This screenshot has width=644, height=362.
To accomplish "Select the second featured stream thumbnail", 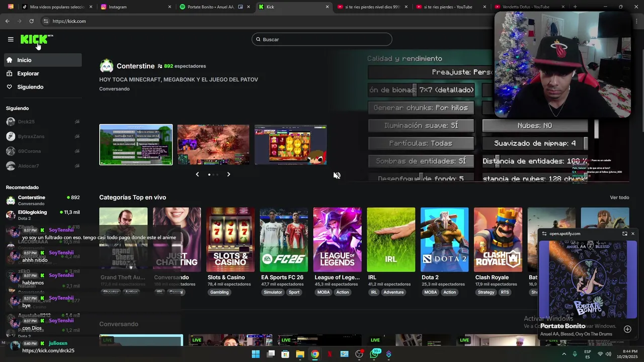I will (213, 145).
